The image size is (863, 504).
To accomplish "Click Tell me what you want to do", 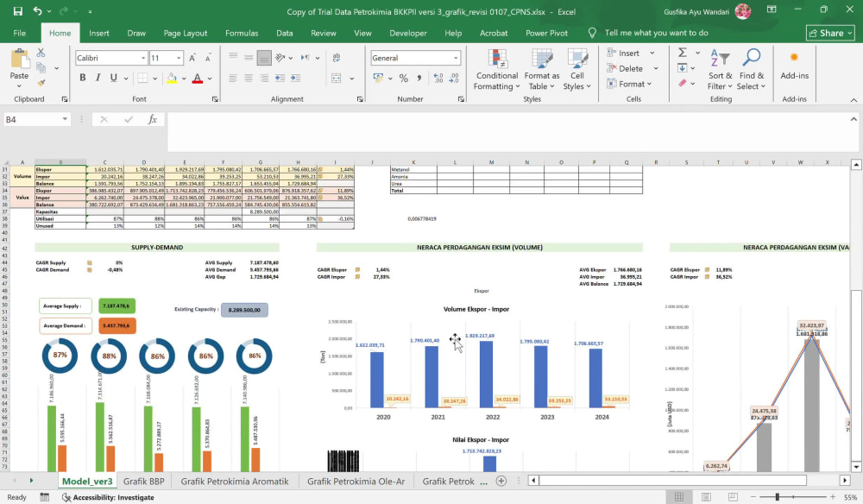I will (656, 33).
